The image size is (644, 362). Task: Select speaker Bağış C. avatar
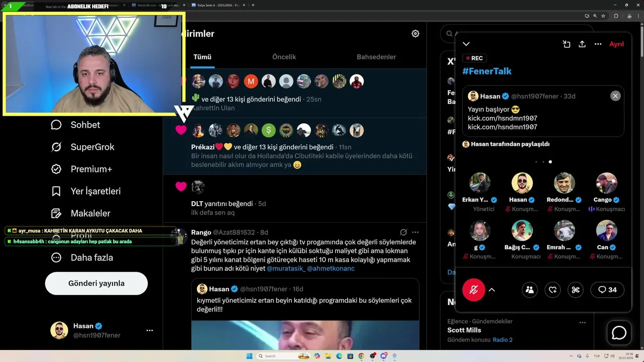tap(522, 230)
